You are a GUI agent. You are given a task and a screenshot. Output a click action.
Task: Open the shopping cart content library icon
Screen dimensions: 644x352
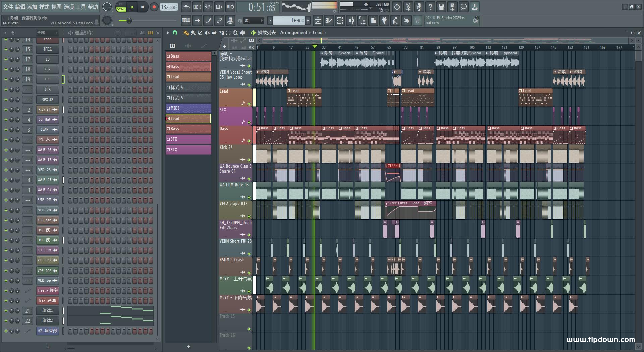coord(417,21)
